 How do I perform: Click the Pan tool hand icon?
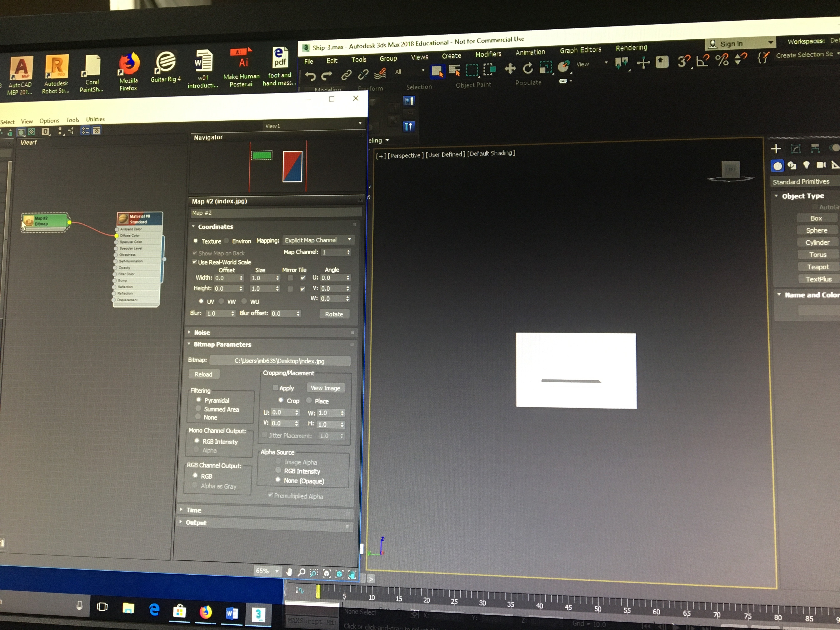tap(289, 572)
